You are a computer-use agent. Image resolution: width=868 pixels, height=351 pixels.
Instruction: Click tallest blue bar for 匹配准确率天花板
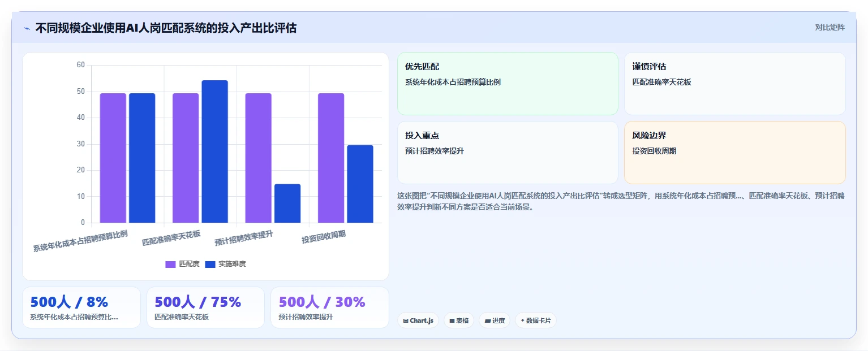[214, 151]
